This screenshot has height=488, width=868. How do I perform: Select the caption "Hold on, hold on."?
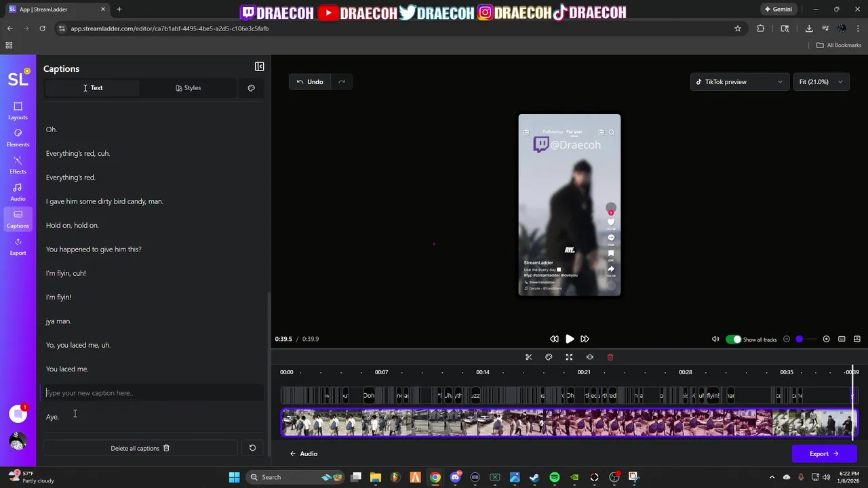[72, 226]
